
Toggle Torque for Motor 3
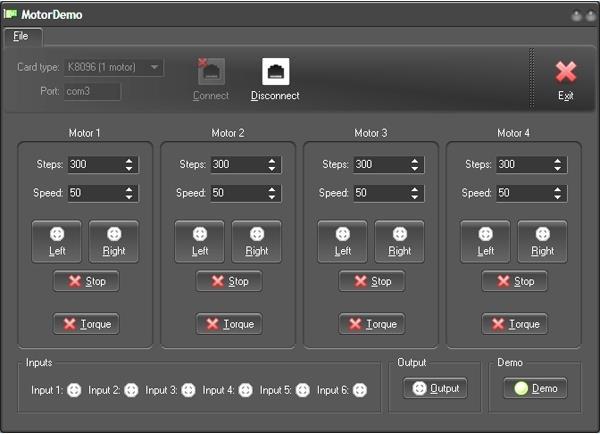pos(372,324)
